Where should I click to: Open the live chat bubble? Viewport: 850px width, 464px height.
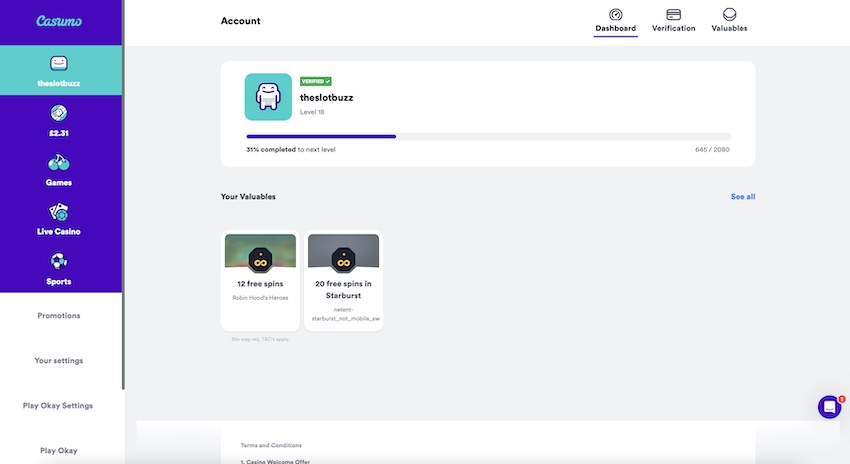(x=829, y=407)
